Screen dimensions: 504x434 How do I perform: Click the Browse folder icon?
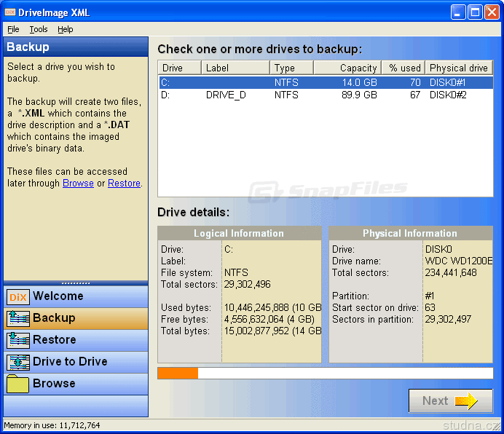[18, 384]
